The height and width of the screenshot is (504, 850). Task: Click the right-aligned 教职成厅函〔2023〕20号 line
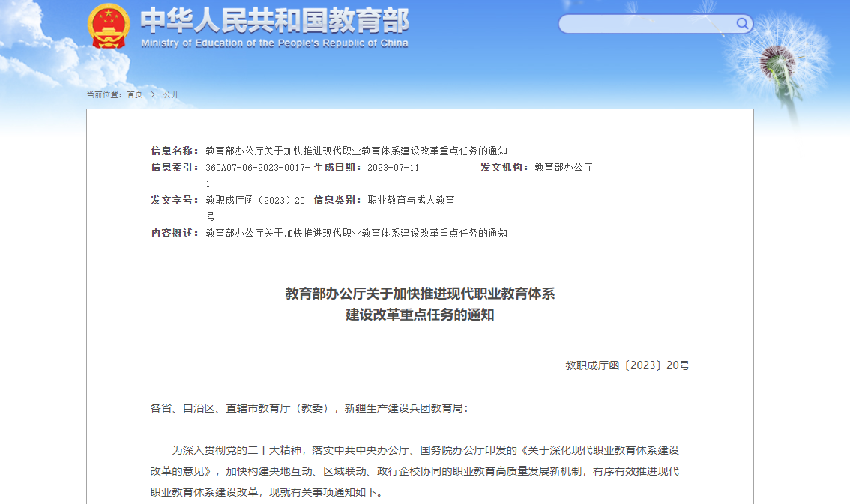coord(627,365)
